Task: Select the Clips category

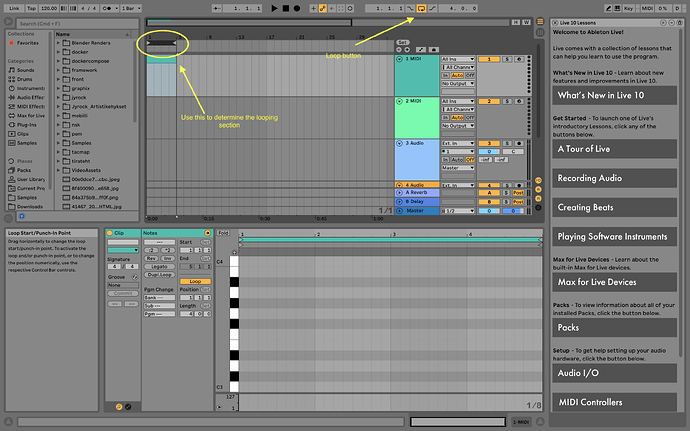Action: tap(23, 134)
